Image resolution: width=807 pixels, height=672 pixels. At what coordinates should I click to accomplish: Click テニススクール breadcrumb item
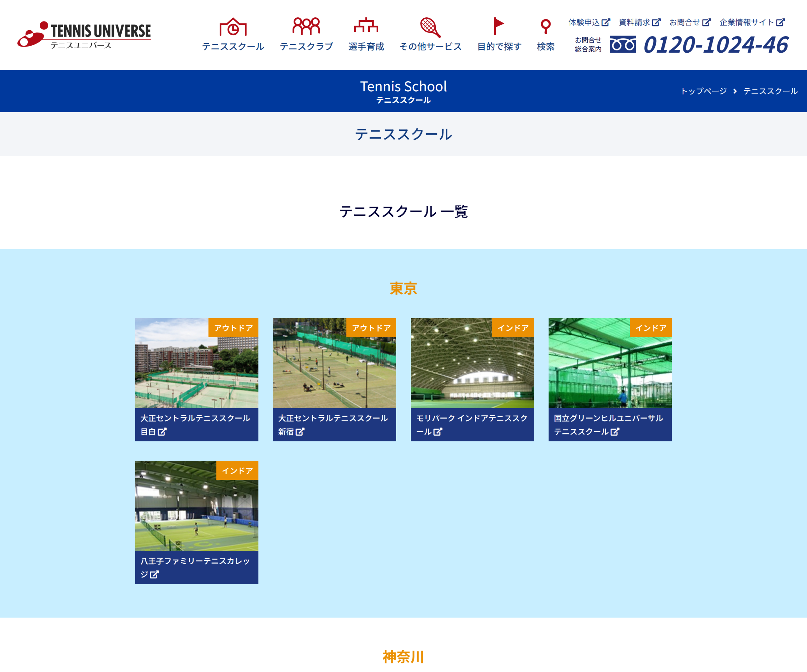770,91
